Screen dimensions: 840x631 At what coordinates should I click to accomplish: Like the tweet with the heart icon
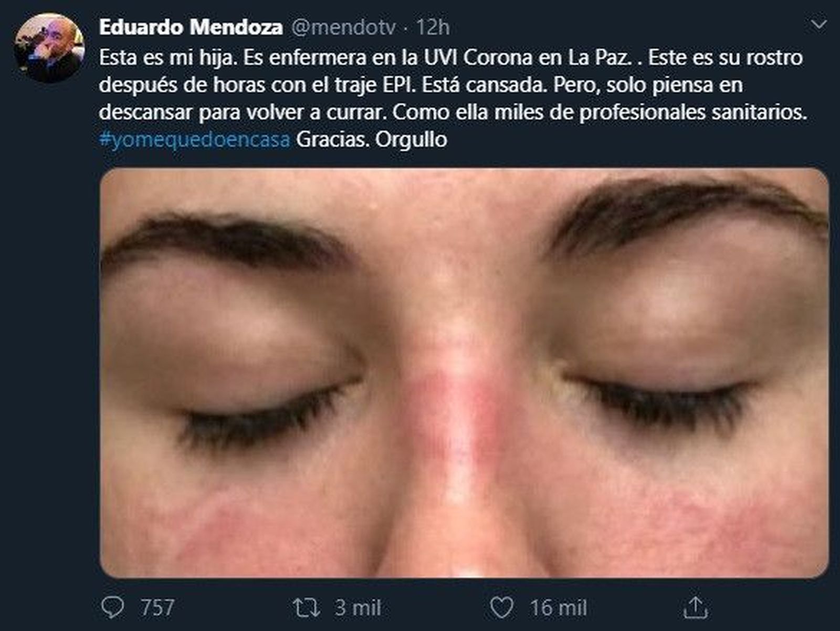pos(501,608)
